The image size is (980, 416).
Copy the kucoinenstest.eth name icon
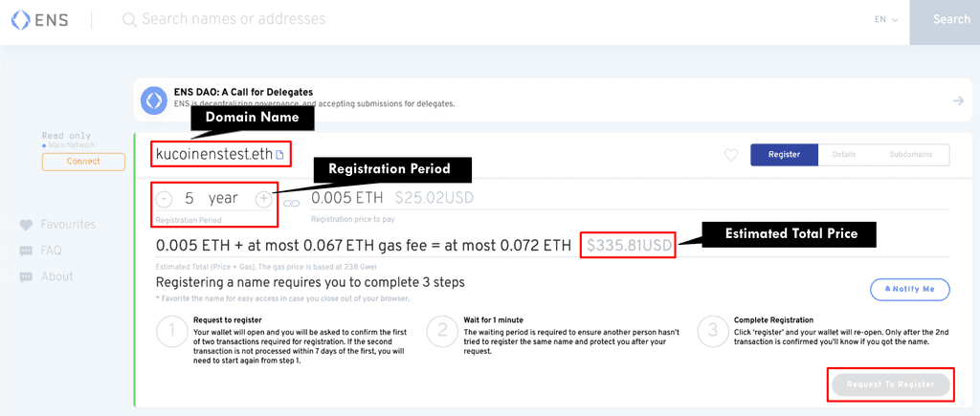279,155
